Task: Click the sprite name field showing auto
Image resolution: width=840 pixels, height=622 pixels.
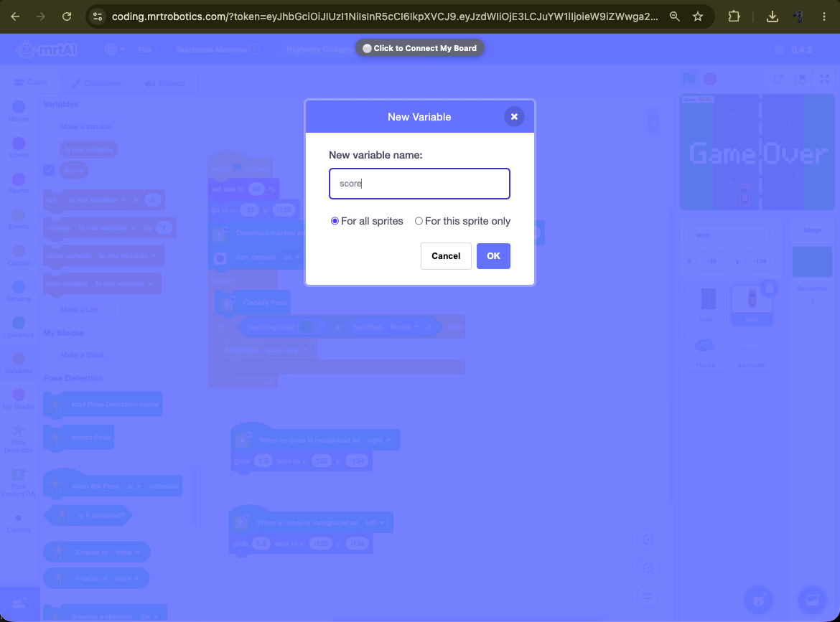Action: click(x=729, y=235)
